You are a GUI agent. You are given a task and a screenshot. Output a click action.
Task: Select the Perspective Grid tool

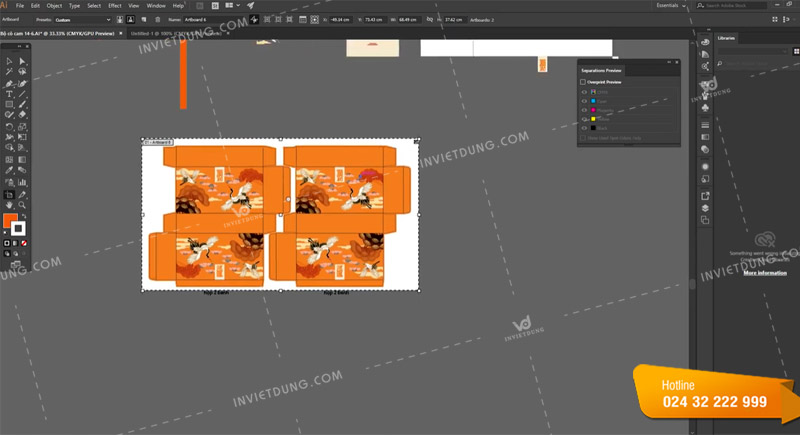click(x=22, y=147)
